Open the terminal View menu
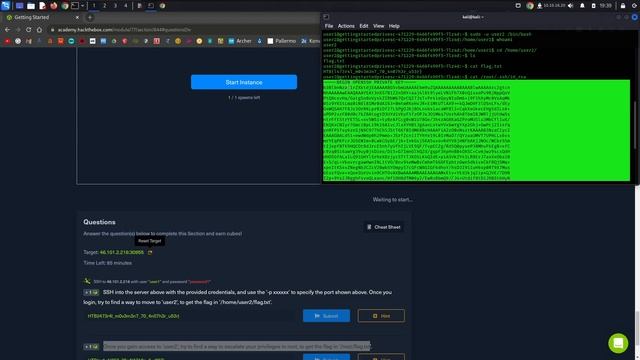Image resolution: width=640 pixels, height=360 pixels. 378,26
